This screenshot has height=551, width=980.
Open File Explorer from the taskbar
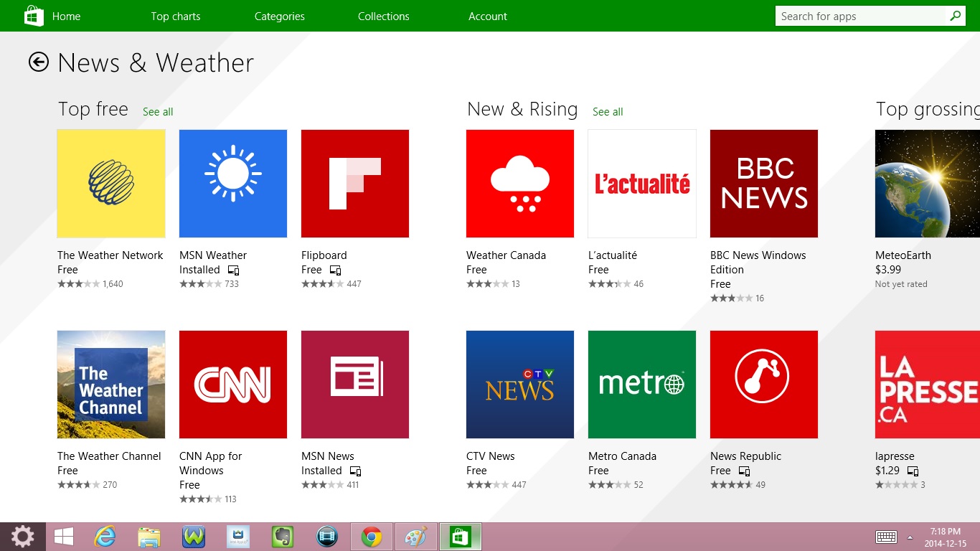[x=149, y=537]
